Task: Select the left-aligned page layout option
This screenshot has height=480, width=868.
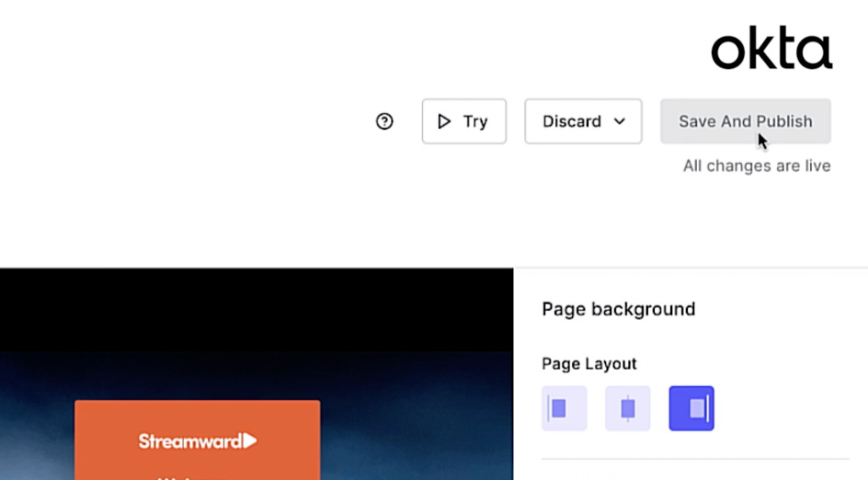Action: pyautogui.click(x=564, y=408)
